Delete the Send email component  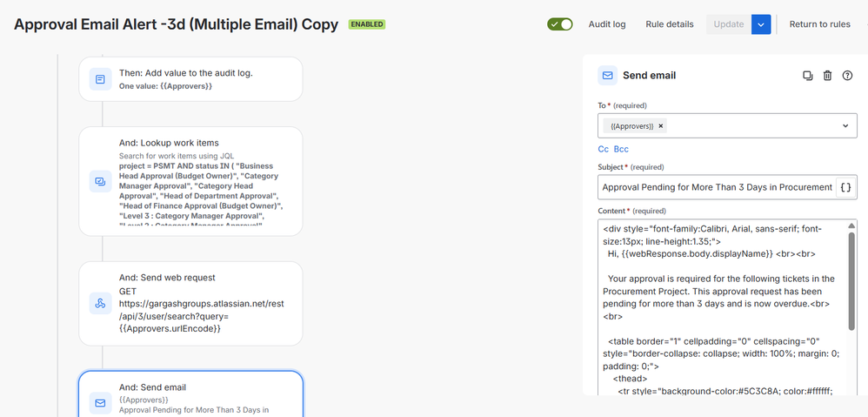827,76
